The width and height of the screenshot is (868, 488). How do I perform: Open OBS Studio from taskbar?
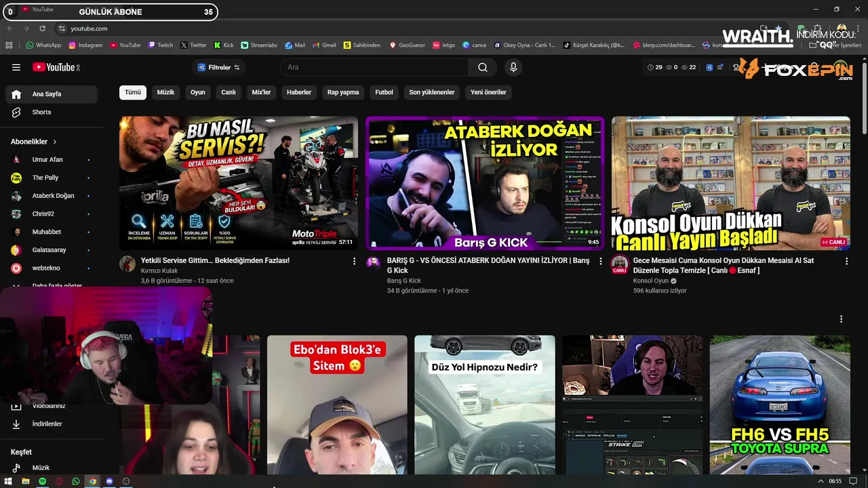click(126, 481)
